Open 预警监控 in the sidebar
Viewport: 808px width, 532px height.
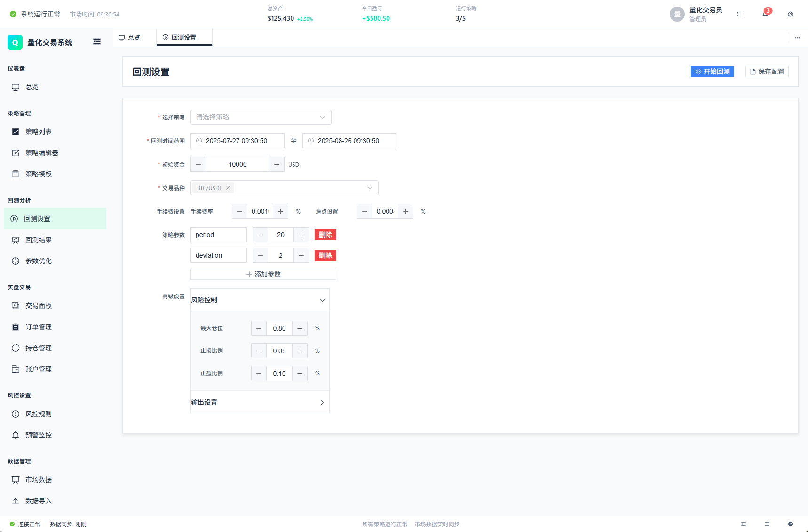pyautogui.click(x=55, y=435)
